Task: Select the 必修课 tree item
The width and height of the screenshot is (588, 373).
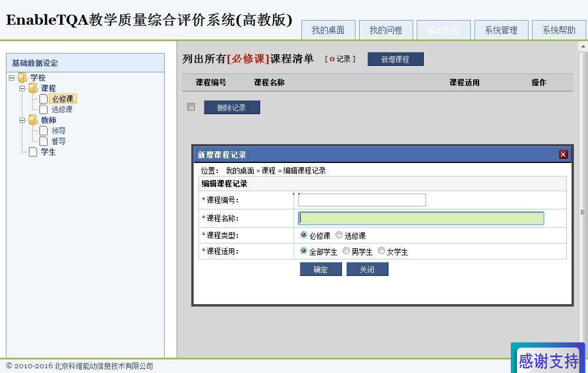Action: pos(62,99)
